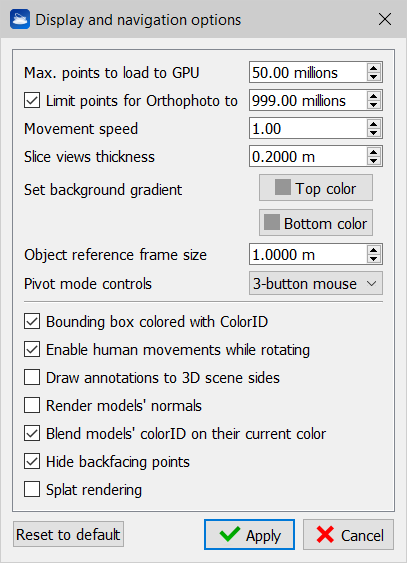The image size is (407, 563).
Task: Enable Render models' normals checkbox
Action: (x=32, y=405)
